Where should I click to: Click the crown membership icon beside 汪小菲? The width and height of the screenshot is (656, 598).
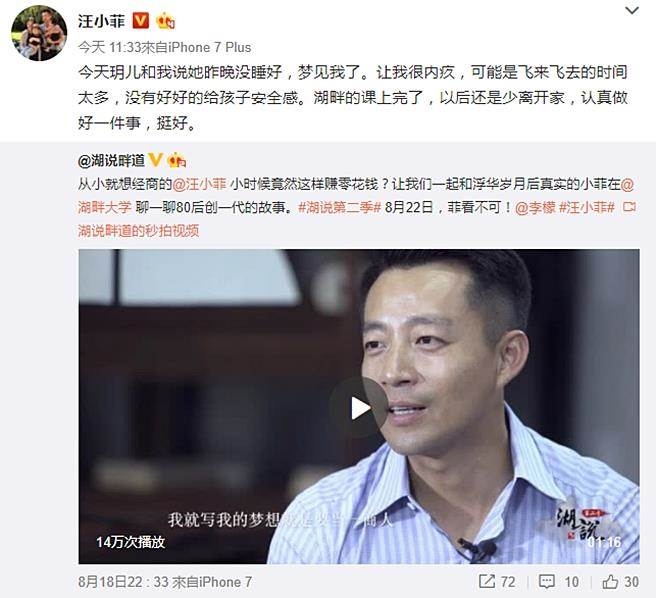166,21
